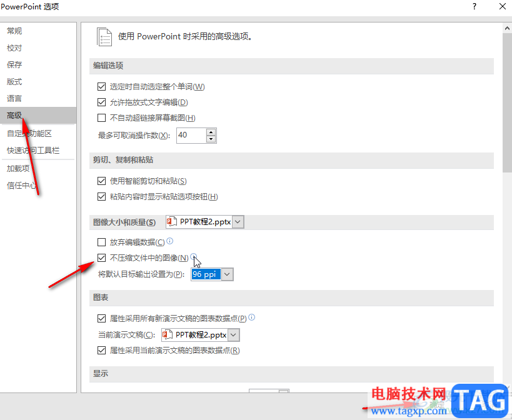The width and height of the screenshot is (512, 420).
Task: Toggle 使用智能剪切和粘贴 checkbox
Action: (101, 181)
